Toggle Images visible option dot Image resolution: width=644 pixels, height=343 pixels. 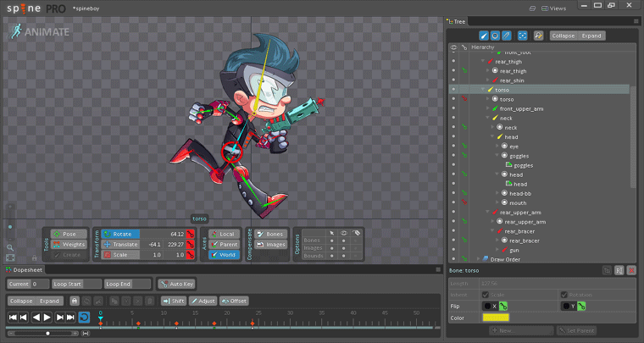344,248
